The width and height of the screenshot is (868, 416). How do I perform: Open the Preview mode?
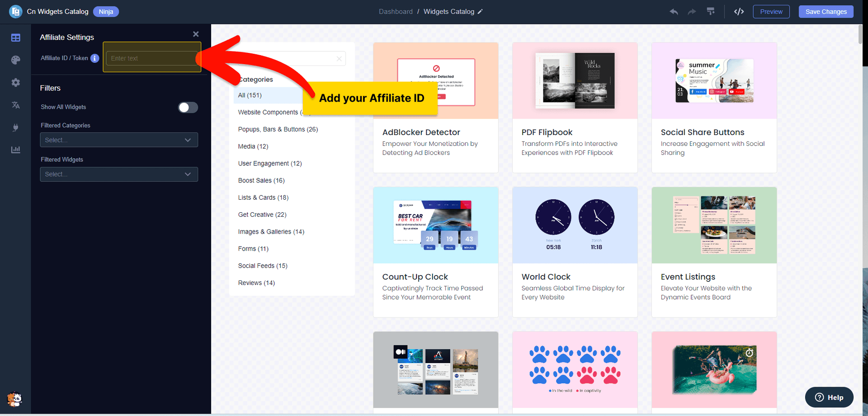[771, 12]
